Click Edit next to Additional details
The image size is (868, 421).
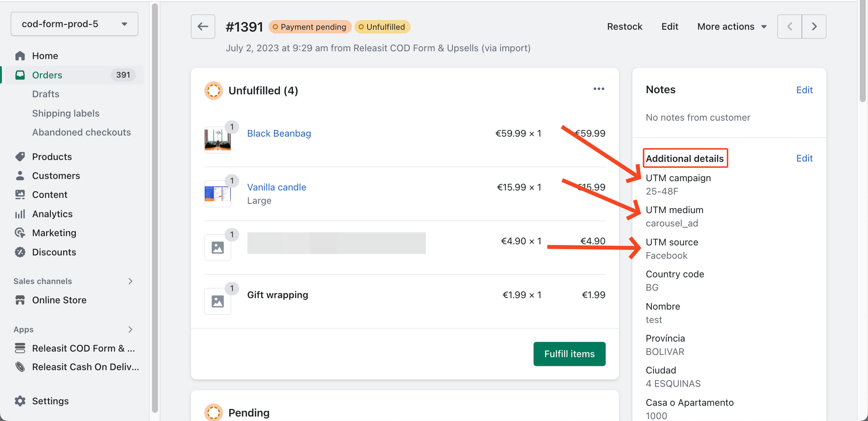804,159
